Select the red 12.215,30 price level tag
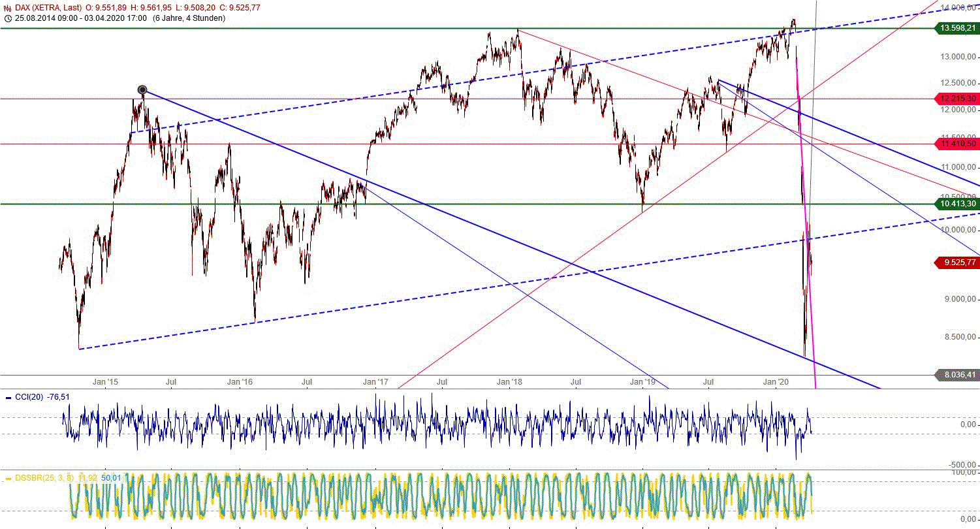Image resolution: width=980 pixels, height=529 pixels. coord(957,99)
